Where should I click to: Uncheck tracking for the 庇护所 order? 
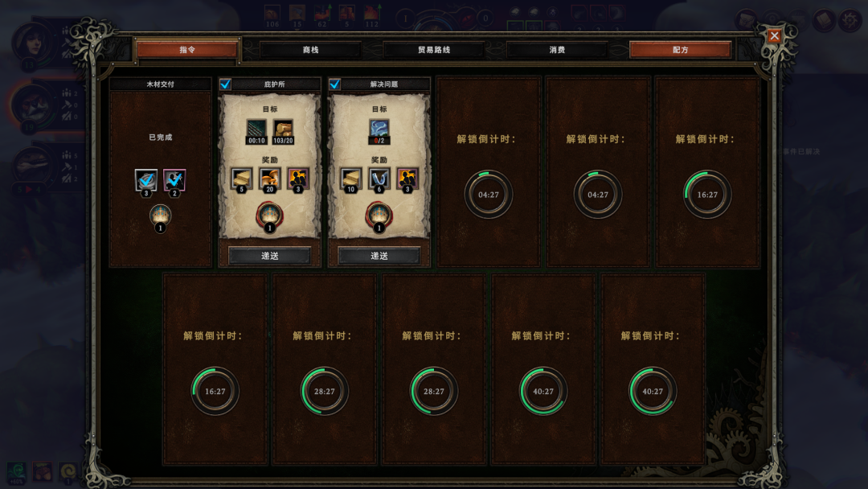click(x=225, y=84)
